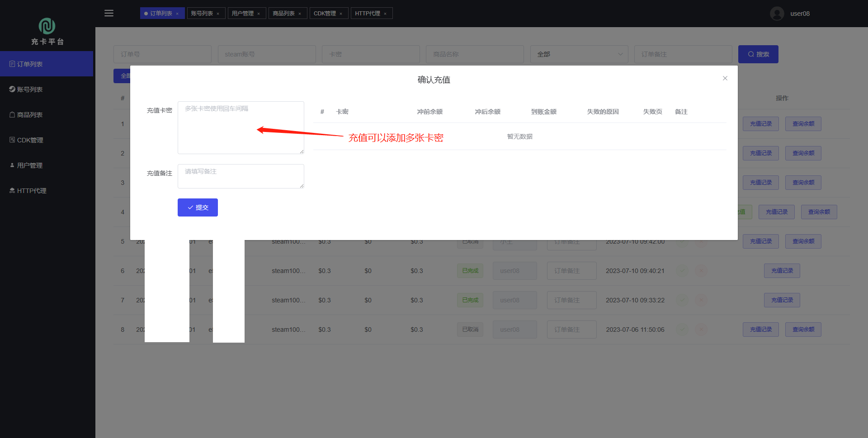Screen dimensions: 868x438
Task: Click the user08 username at top right
Action: [x=800, y=14]
